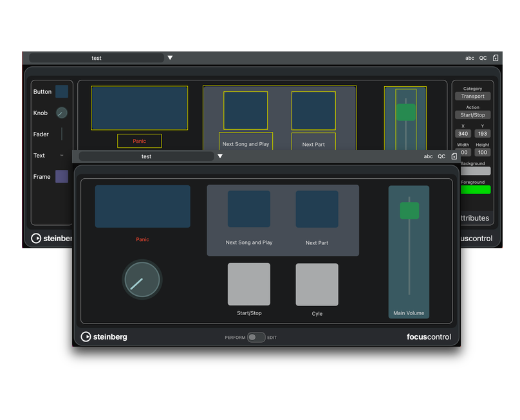Select the PERFORM mode label

point(234,337)
